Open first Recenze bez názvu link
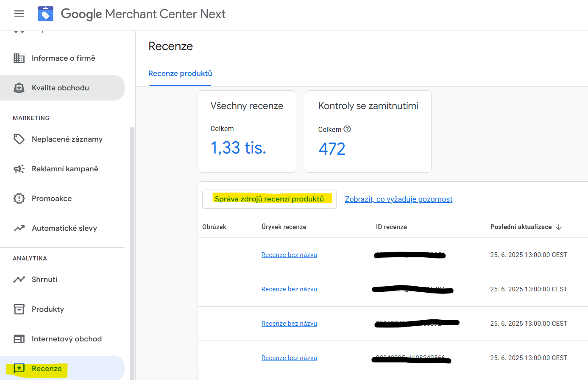 [289, 255]
